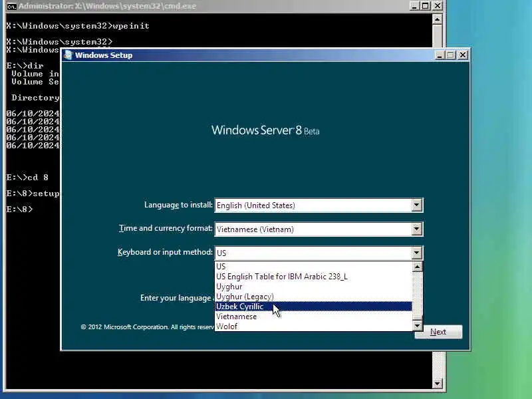Viewport: 532px width, 399px height.
Task: Click cmd window scrollbar up arrow
Action: pyautogui.click(x=438, y=19)
